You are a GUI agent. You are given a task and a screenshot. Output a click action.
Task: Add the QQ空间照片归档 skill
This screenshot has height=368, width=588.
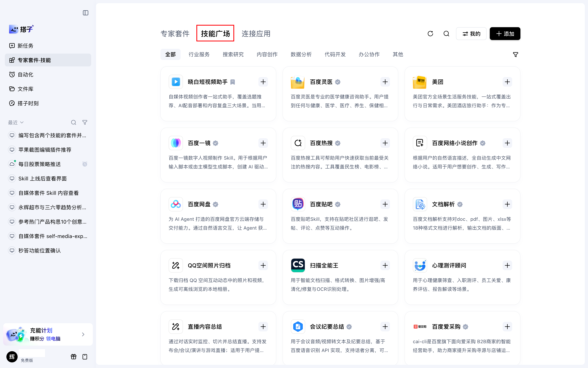point(263,265)
